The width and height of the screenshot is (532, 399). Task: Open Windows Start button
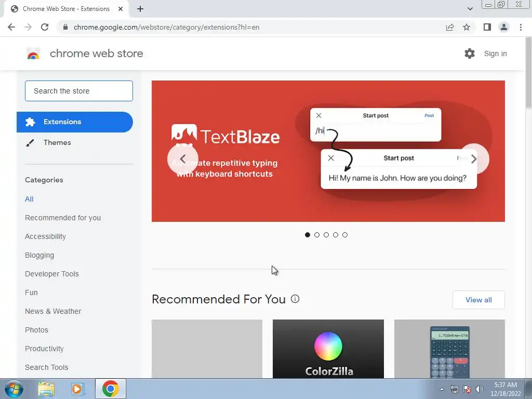click(x=14, y=389)
